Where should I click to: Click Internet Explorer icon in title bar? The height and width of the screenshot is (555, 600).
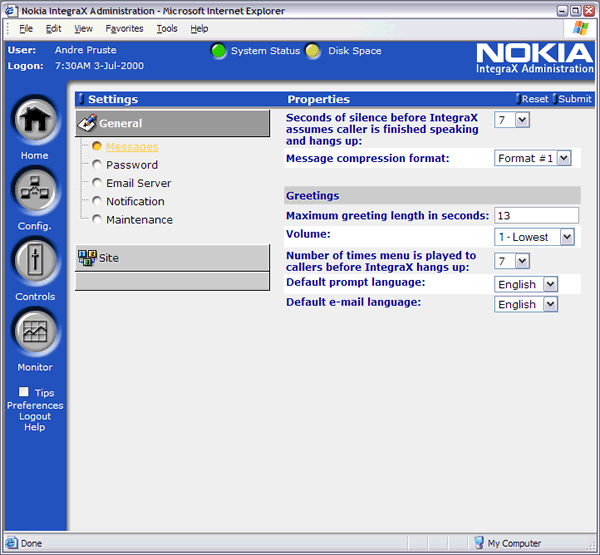[x=11, y=11]
